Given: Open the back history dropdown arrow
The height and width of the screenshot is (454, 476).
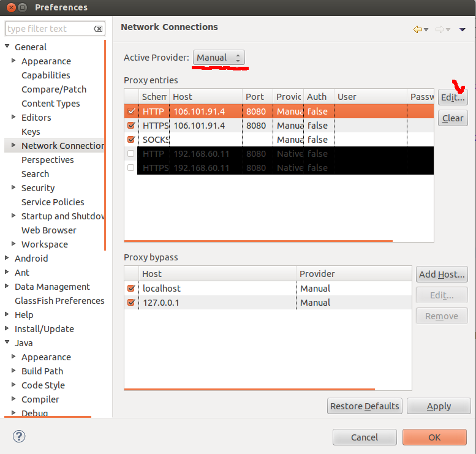Looking at the screenshot, I should [x=426, y=30].
